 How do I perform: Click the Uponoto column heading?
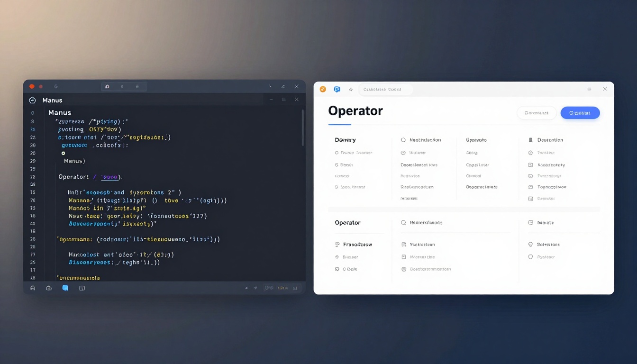[x=476, y=140]
